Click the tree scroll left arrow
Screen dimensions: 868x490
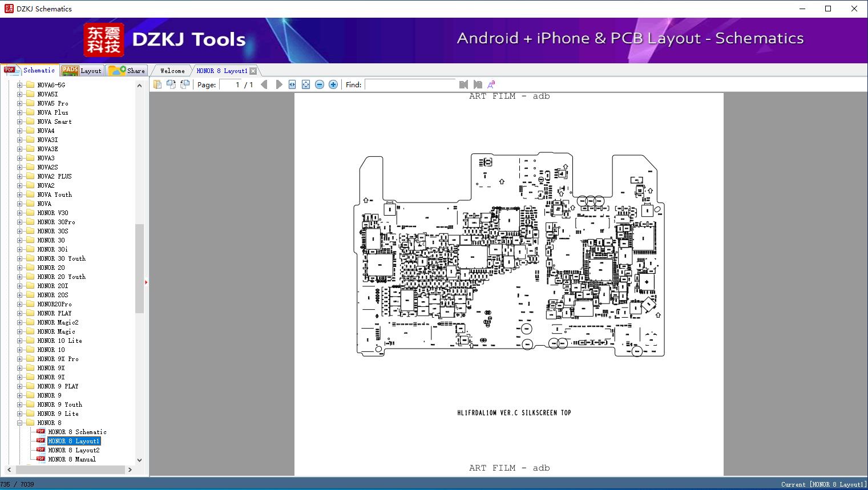point(9,469)
